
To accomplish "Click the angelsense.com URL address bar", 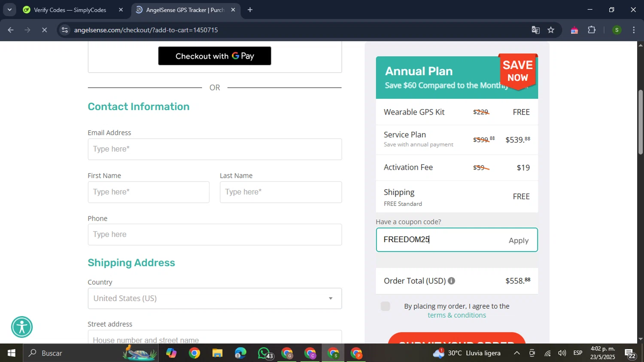I will pos(146,30).
